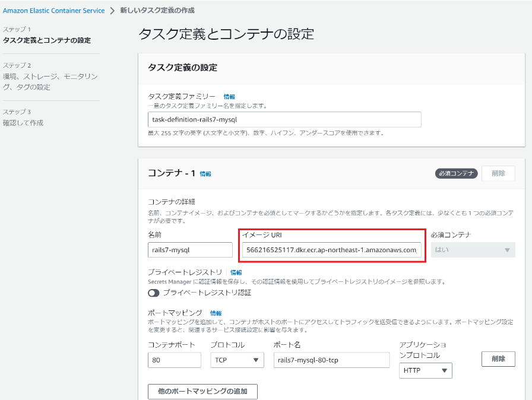Open the アプリケーションプロトコル dropdown showing HTTP
This screenshot has height=400, width=532.
(426, 370)
